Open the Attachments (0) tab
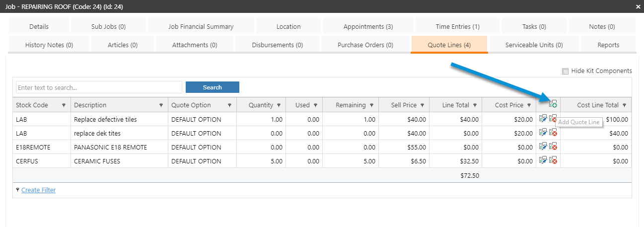This screenshot has height=227, width=644. [x=195, y=45]
